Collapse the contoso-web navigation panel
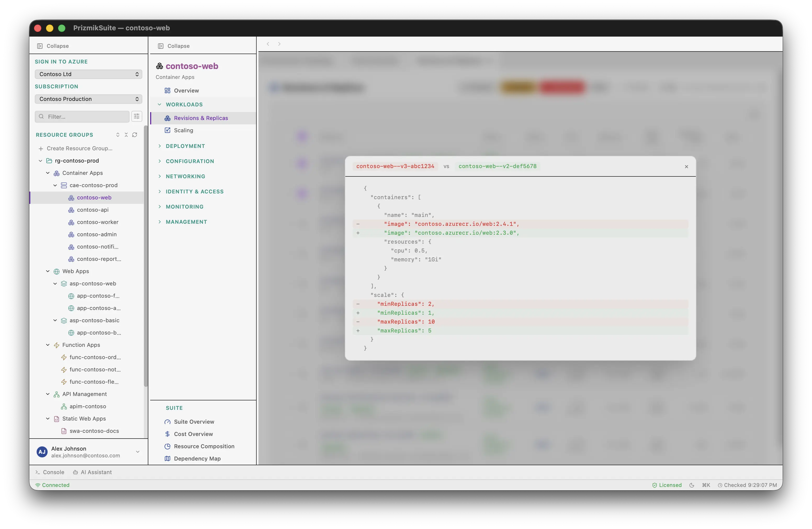Viewport: 812px width, 529px height. point(174,46)
